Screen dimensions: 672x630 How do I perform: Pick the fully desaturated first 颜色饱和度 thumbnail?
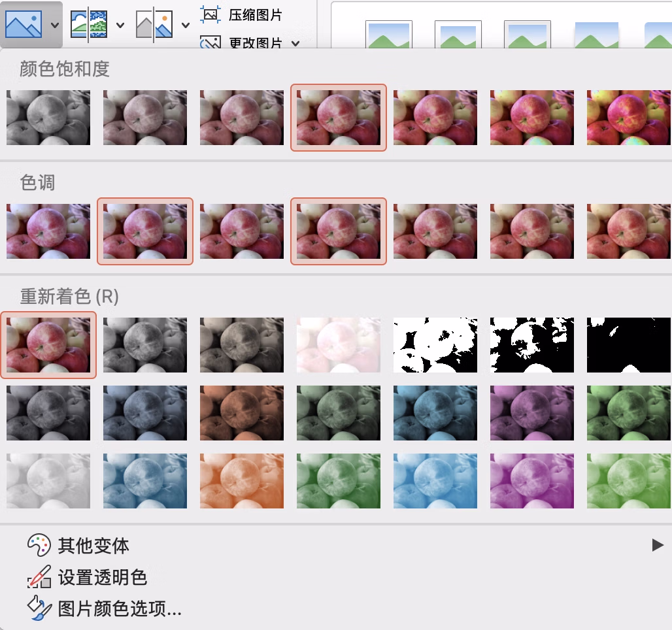click(48, 118)
